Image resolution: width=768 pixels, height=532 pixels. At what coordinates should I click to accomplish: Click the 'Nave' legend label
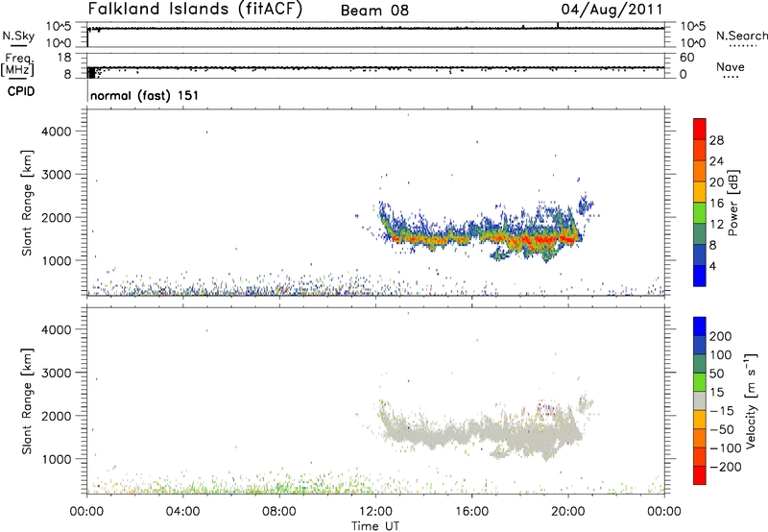[730, 66]
